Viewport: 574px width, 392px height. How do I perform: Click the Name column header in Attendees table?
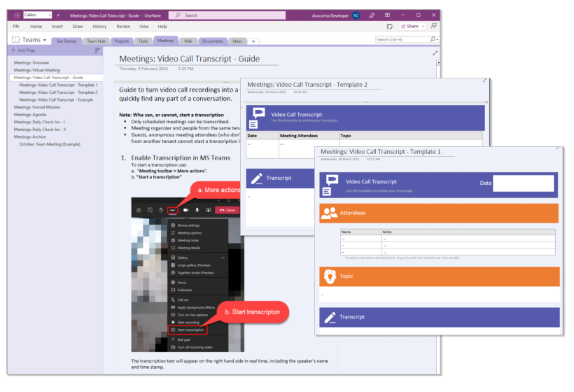(x=346, y=232)
